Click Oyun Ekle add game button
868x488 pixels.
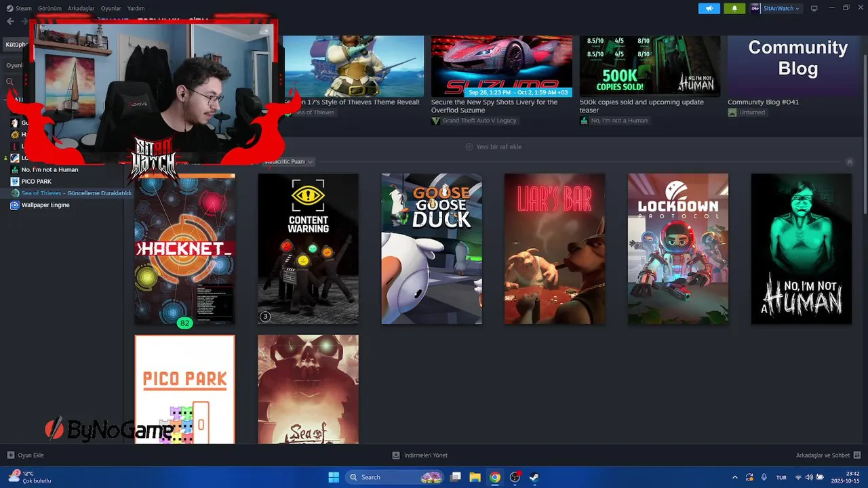tap(25, 455)
